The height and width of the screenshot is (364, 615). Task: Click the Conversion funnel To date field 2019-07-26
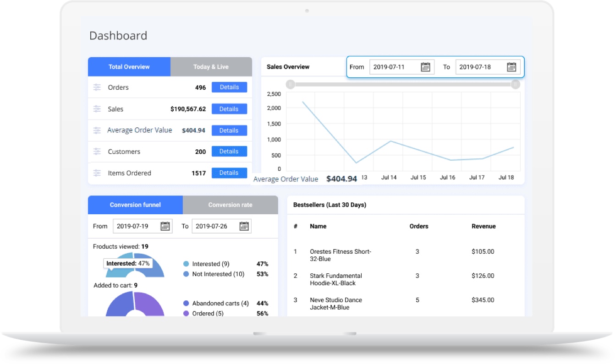[221, 226]
